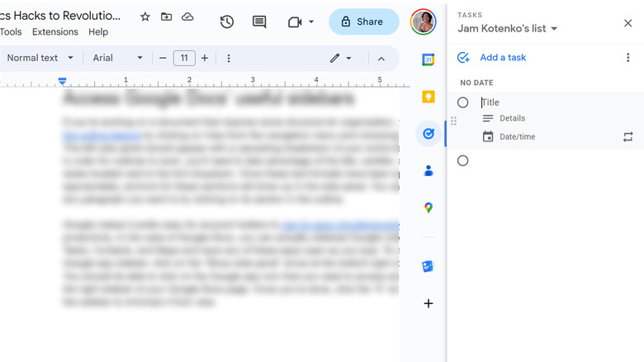Start a Meet call camera icon
644x362 pixels.
click(295, 21)
